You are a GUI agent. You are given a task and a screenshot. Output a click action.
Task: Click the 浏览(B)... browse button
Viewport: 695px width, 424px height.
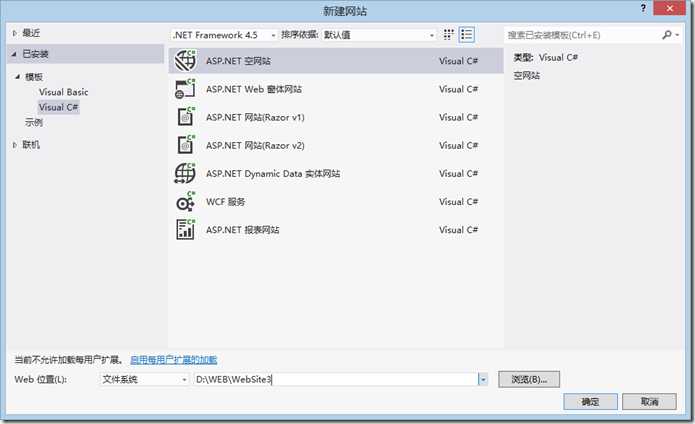pyautogui.click(x=529, y=379)
